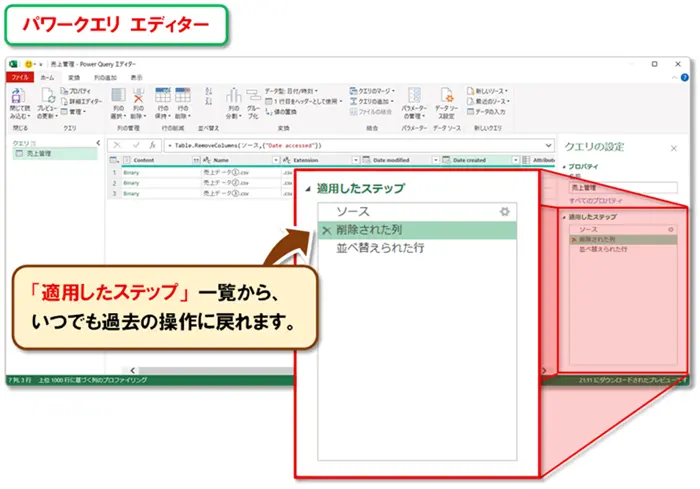Click the 売上データ②.csv cell

tap(226, 183)
